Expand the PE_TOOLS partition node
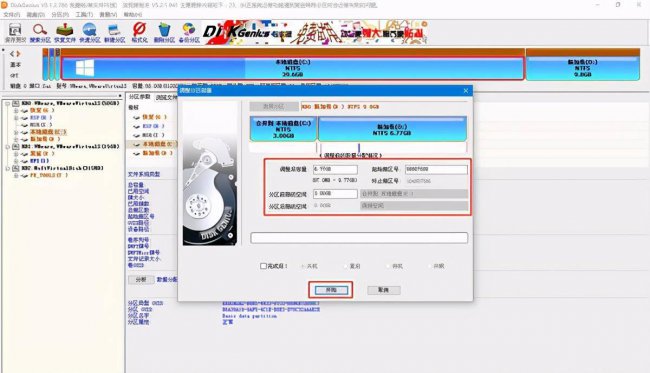Image resolution: width=650 pixels, height=373 pixels. [x=16, y=175]
